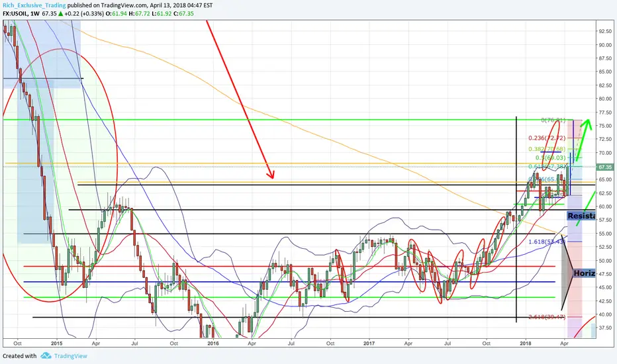Select the FX:USOIL, 1W symbol title
This screenshot has height=364, width=617.
click(x=21, y=13)
